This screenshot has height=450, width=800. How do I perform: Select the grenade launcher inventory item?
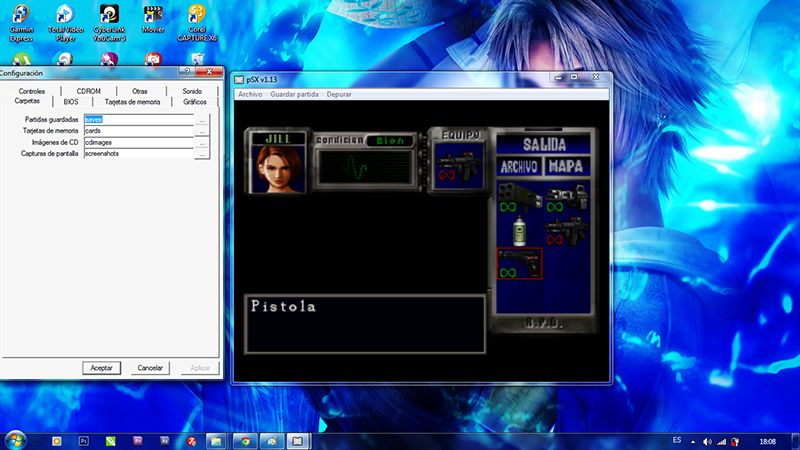point(519,198)
